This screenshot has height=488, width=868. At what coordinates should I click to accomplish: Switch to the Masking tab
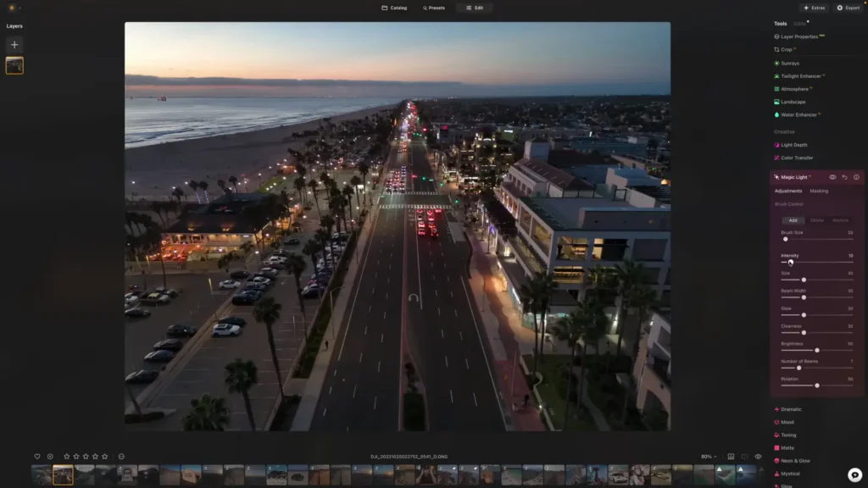click(x=819, y=191)
